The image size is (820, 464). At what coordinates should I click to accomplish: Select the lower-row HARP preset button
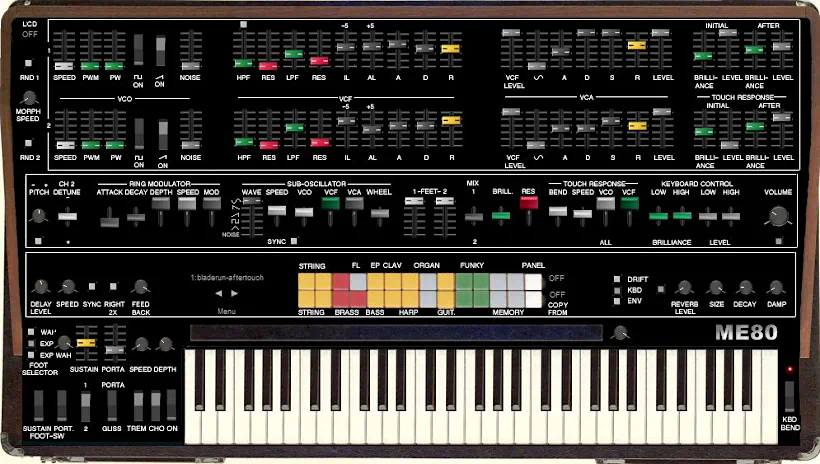point(410,299)
